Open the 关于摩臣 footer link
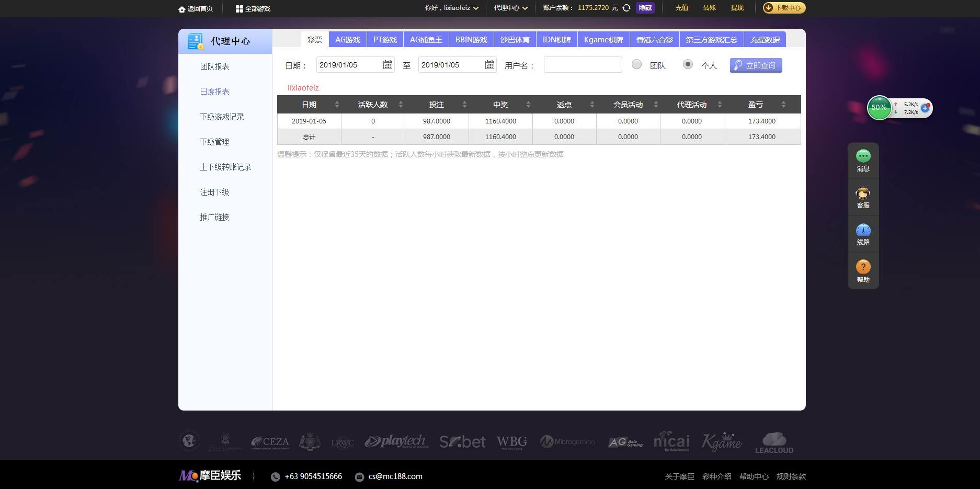The image size is (980, 489). [679, 476]
